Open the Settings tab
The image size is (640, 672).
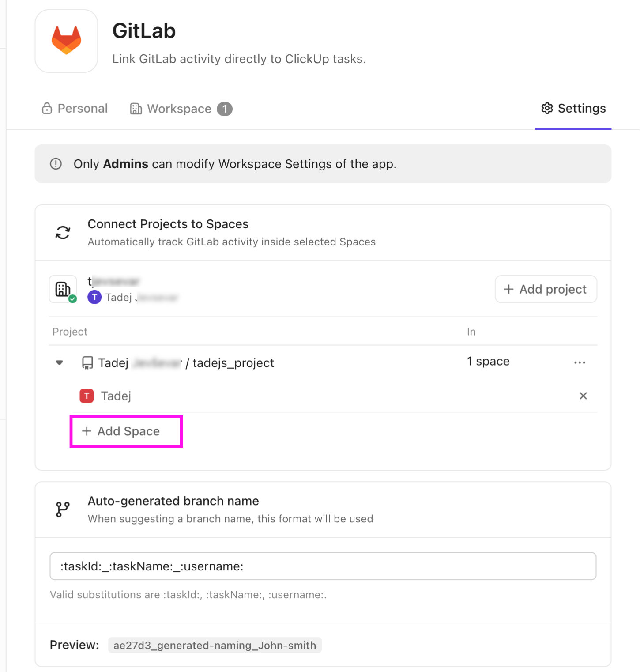point(572,108)
